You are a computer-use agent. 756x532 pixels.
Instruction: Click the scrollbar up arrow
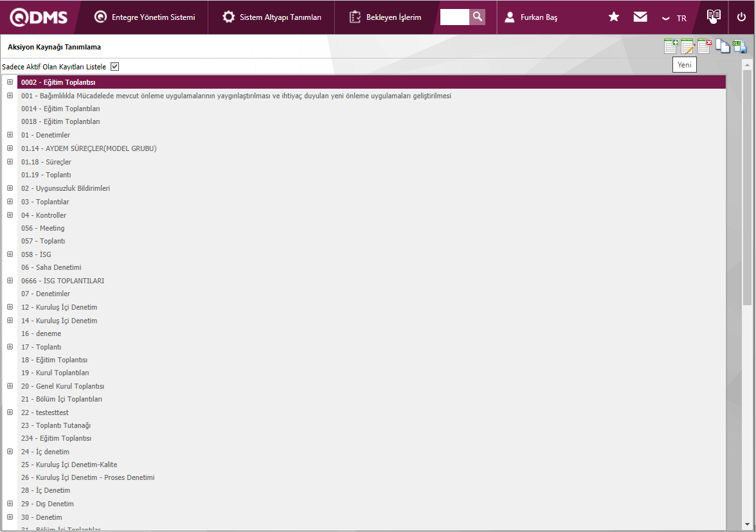pyautogui.click(x=747, y=64)
